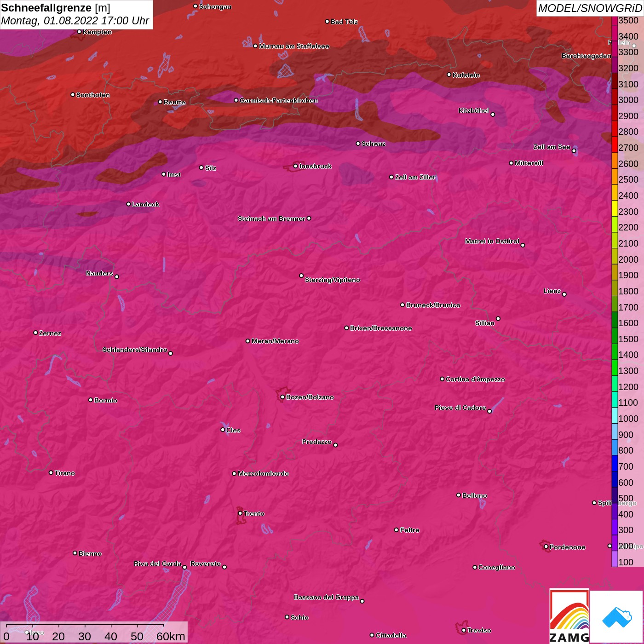
Task: Click the Pieve di Cadore label
Action: coord(460,408)
